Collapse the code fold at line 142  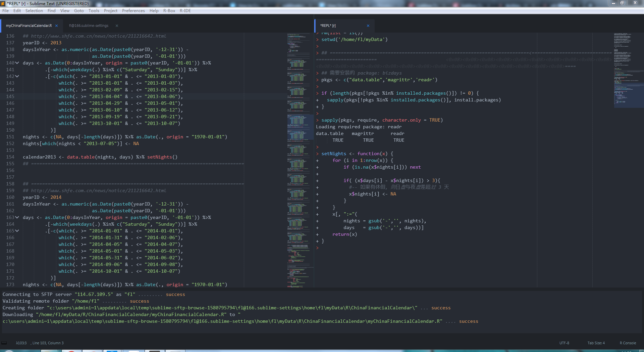[x=17, y=76]
